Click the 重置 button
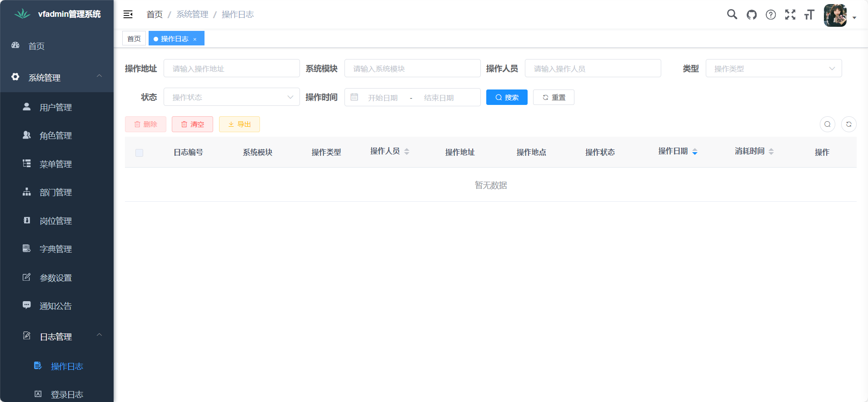 554,97
